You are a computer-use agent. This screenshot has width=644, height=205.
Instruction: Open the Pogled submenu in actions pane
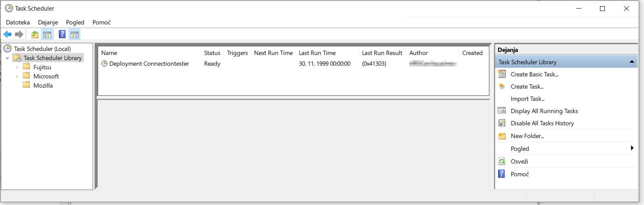click(x=520, y=149)
